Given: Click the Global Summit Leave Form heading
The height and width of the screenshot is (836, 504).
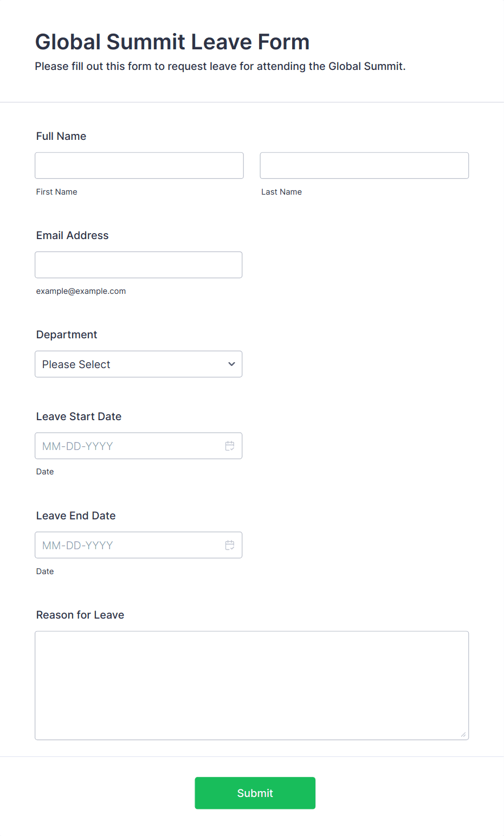Looking at the screenshot, I should point(172,42).
